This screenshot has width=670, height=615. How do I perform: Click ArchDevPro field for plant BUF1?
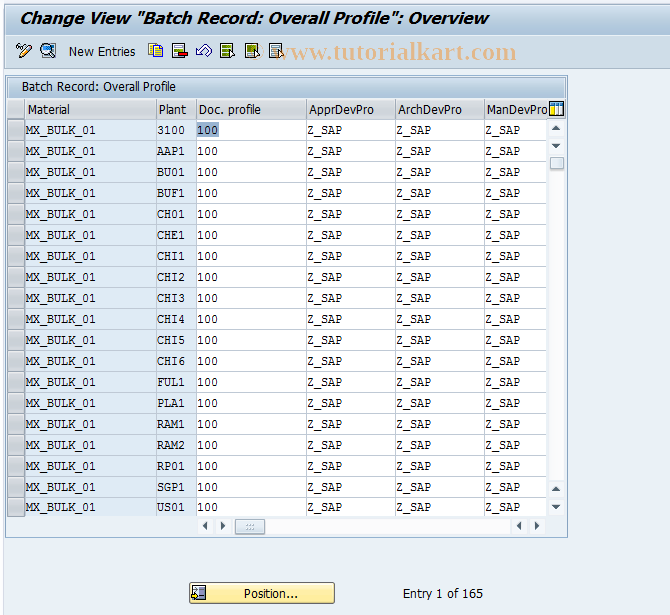pyautogui.click(x=440, y=193)
